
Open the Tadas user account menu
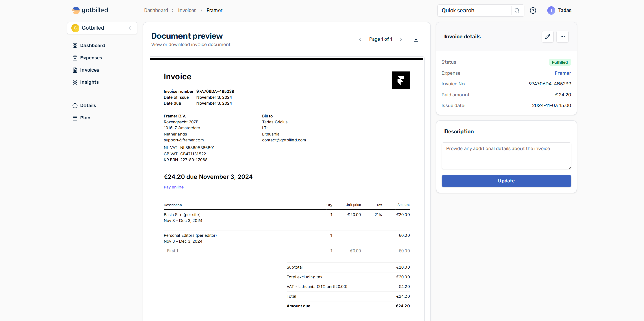(x=560, y=11)
